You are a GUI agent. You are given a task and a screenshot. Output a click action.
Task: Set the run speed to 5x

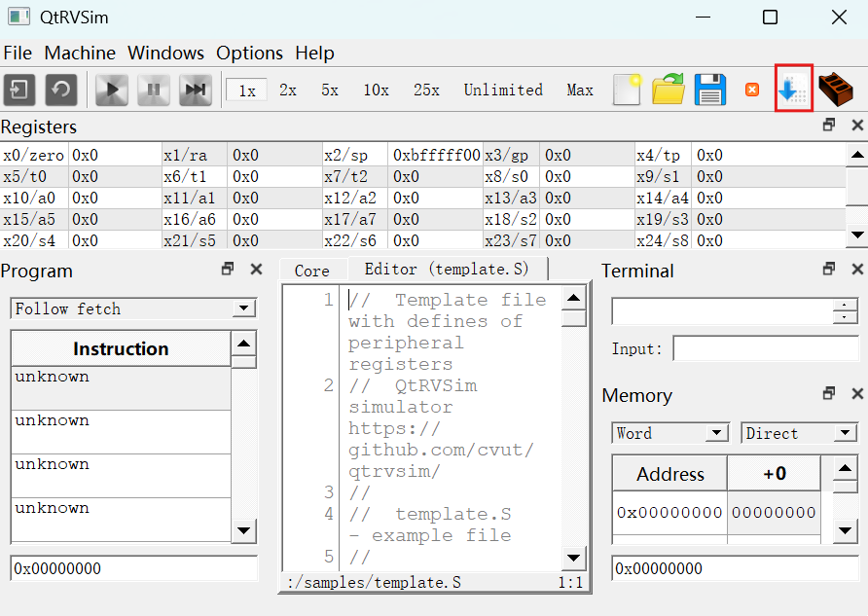point(330,91)
